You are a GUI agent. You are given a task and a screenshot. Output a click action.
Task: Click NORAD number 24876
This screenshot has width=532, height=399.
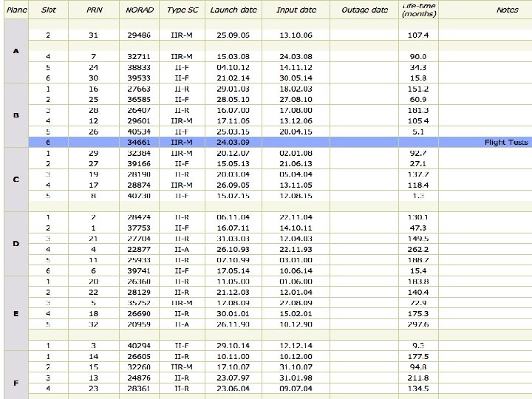click(x=139, y=378)
